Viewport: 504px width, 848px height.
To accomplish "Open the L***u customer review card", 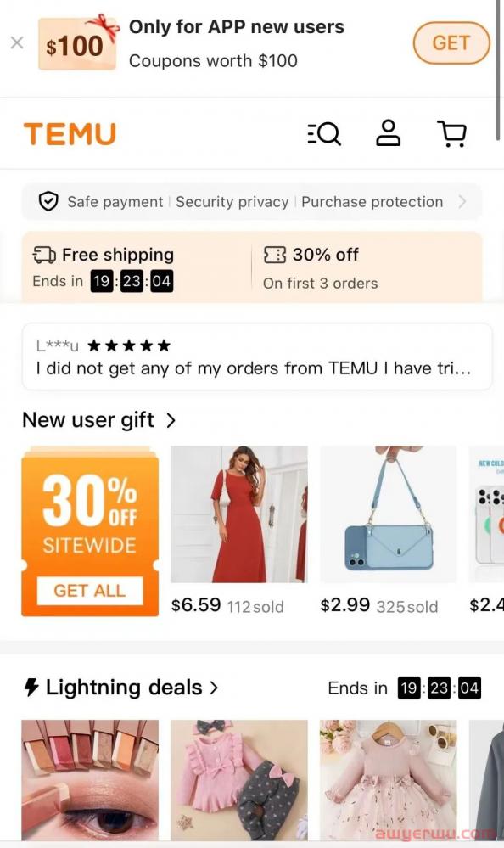I will click(x=257, y=357).
